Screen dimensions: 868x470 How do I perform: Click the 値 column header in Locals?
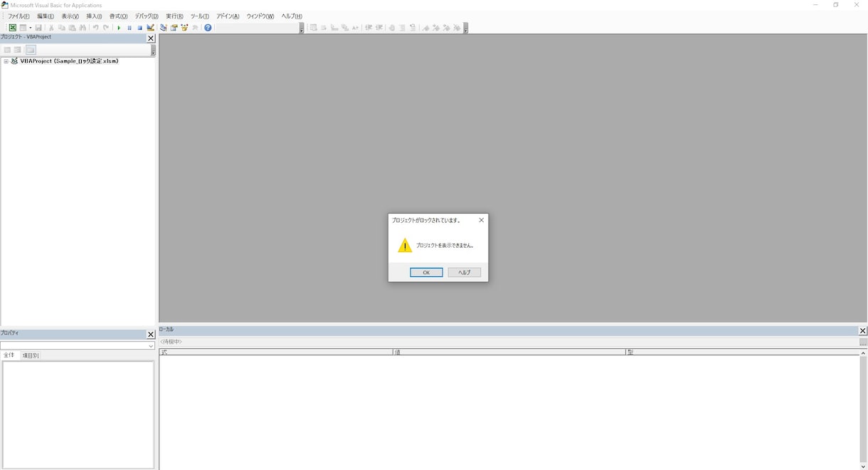pos(509,352)
